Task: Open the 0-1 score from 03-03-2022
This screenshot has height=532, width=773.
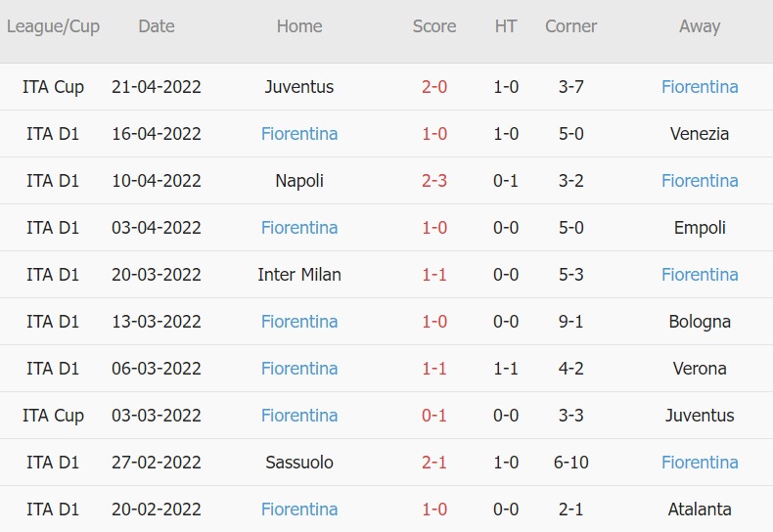Action: pos(434,416)
